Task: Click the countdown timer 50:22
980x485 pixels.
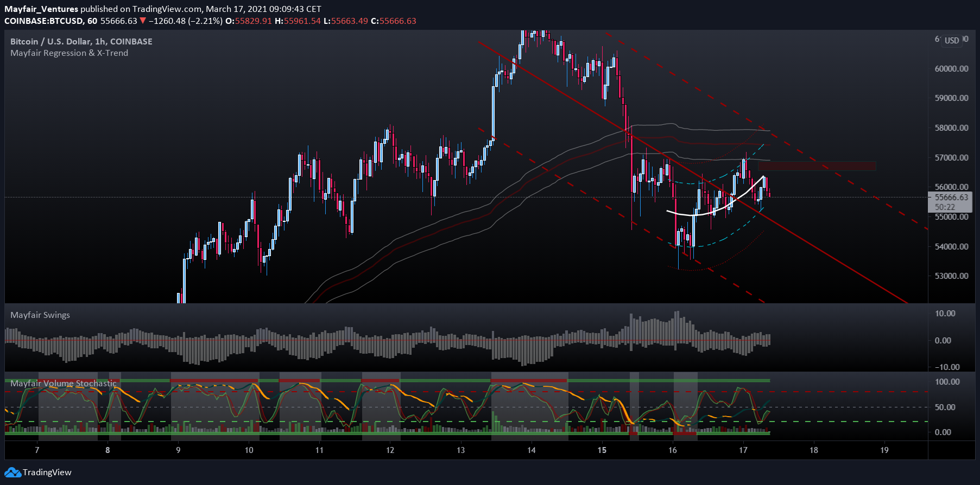Action: 945,207
